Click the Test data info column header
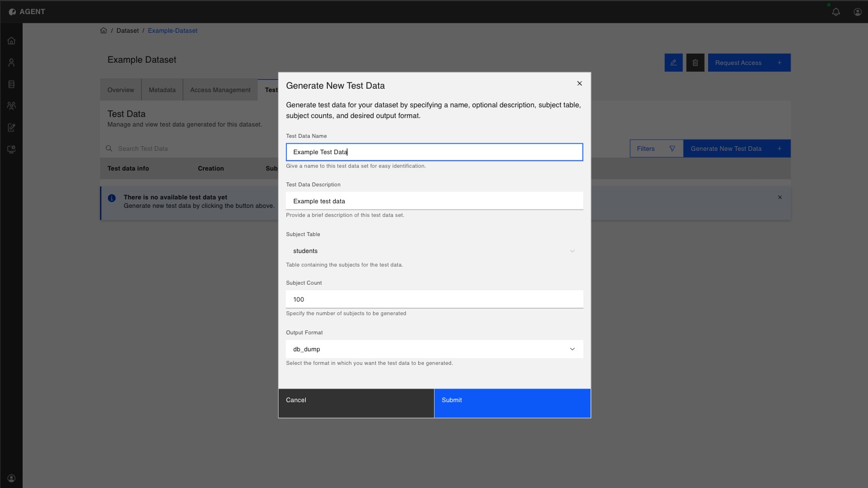 128,168
